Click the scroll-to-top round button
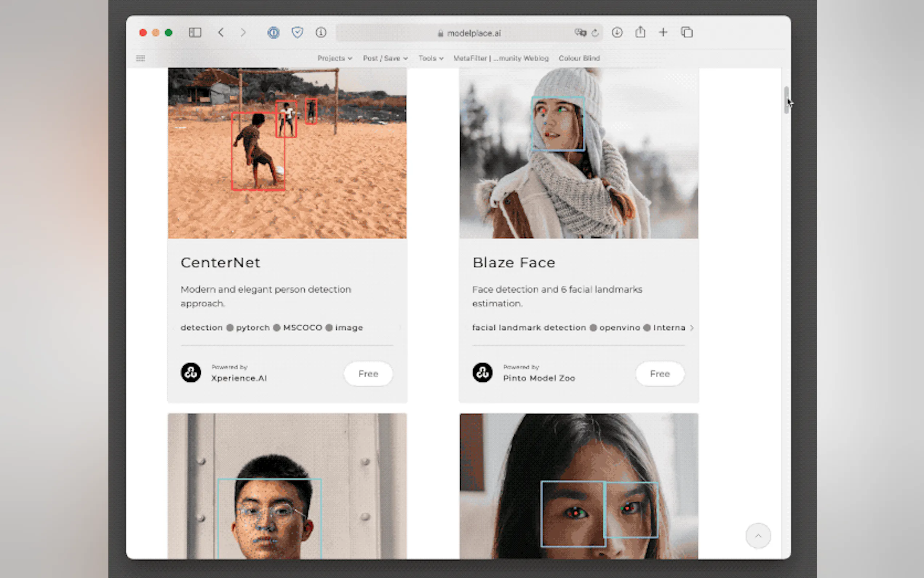The image size is (924, 578). pyautogui.click(x=758, y=535)
